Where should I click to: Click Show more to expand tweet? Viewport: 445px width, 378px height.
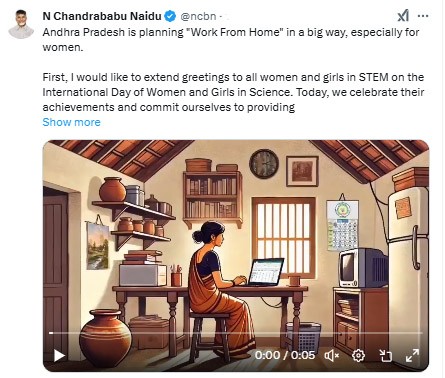[x=71, y=122]
